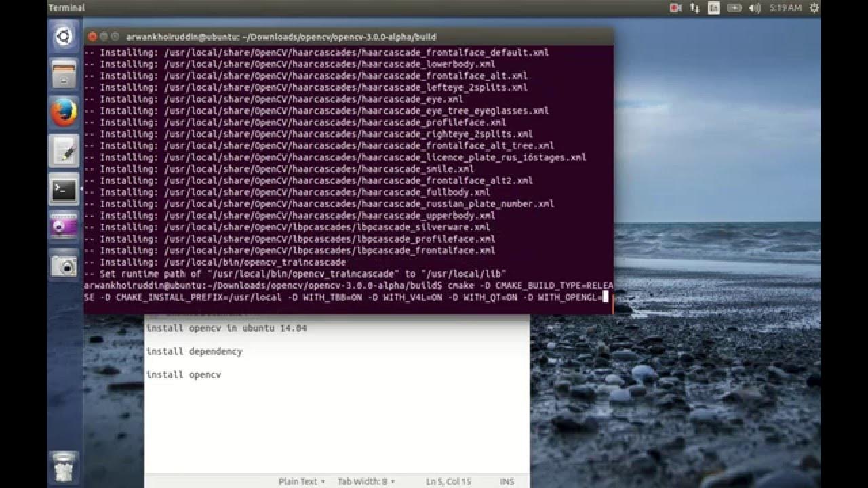This screenshot has width=868, height=488.
Task: Click the terminal window title bar text
Action: 281,37
